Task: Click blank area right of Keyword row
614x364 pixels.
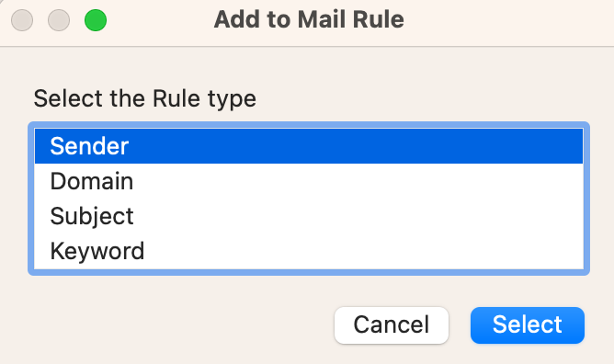Action: coord(364,251)
